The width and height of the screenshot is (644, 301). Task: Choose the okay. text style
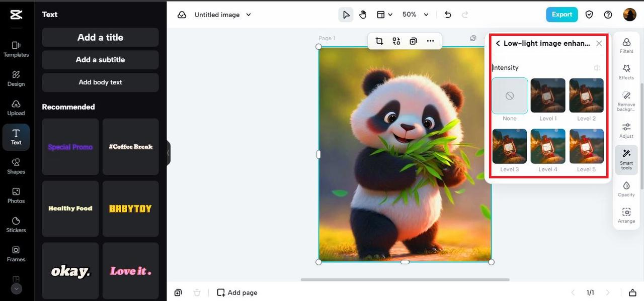pos(70,271)
